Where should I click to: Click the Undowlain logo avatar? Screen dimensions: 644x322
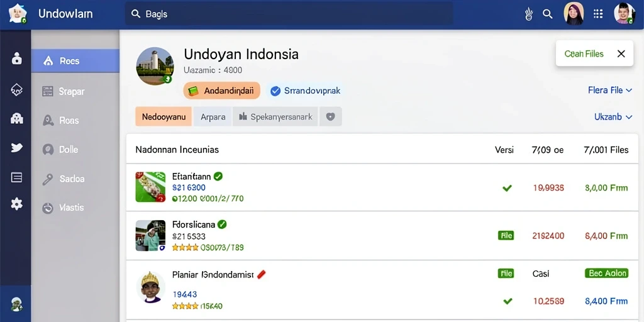[x=17, y=14]
